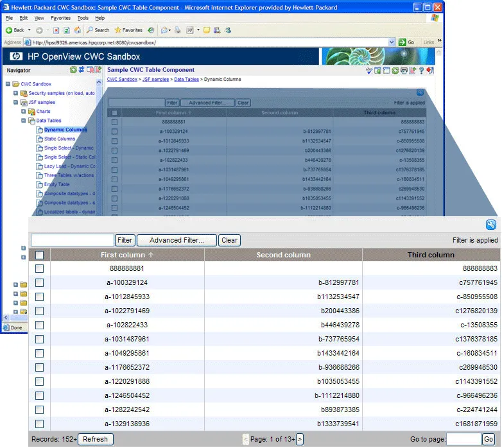
Task: Open the Help menu
Action: [100, 18]
